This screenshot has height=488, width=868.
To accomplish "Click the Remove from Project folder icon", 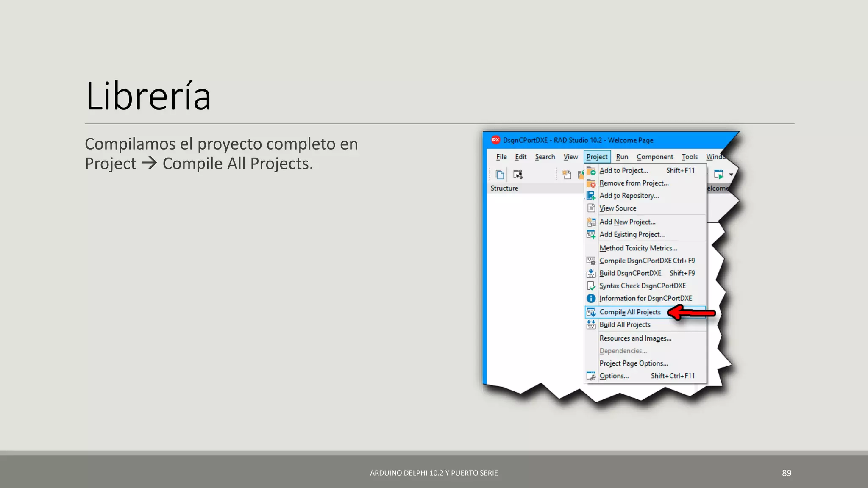I will (x=591, y=183).
